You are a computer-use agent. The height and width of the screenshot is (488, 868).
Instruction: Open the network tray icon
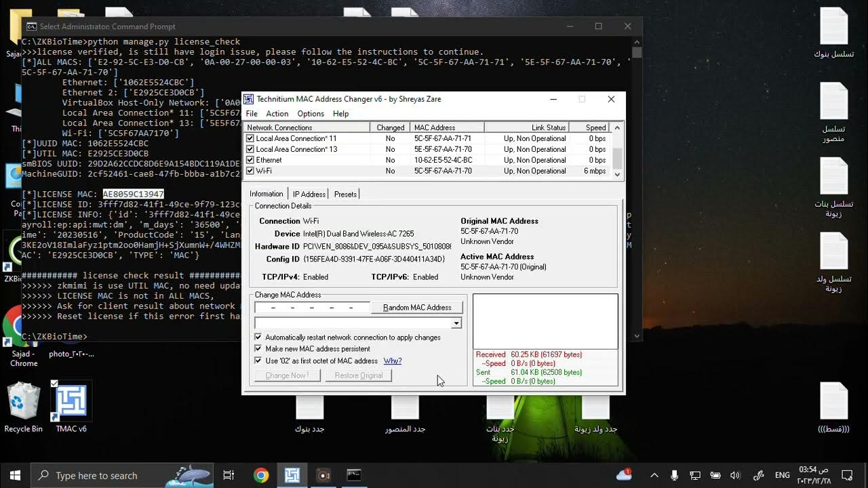tap(695, 475)
